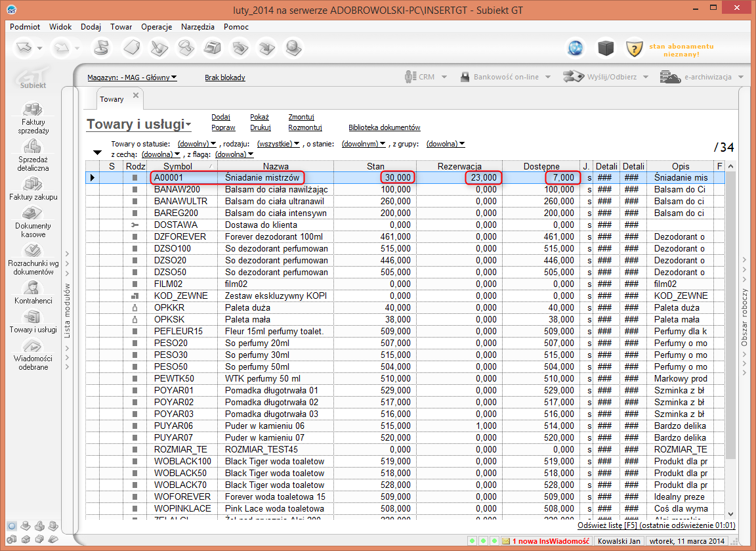This screenshot has width=756, height=551.
Task: Select the Towary tab
Action: click(x=112, y=99)
